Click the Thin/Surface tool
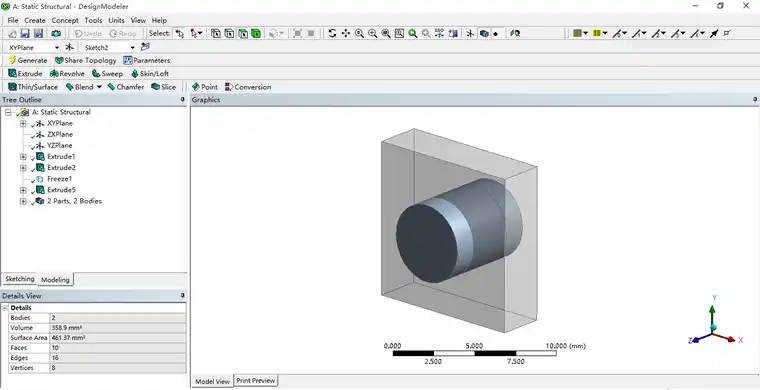760x390 pixels. [x=33, y=87]
